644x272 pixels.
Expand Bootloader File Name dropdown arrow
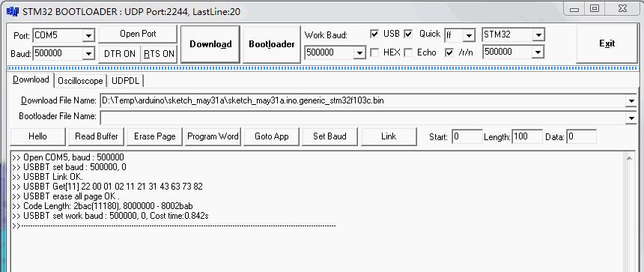631,118
